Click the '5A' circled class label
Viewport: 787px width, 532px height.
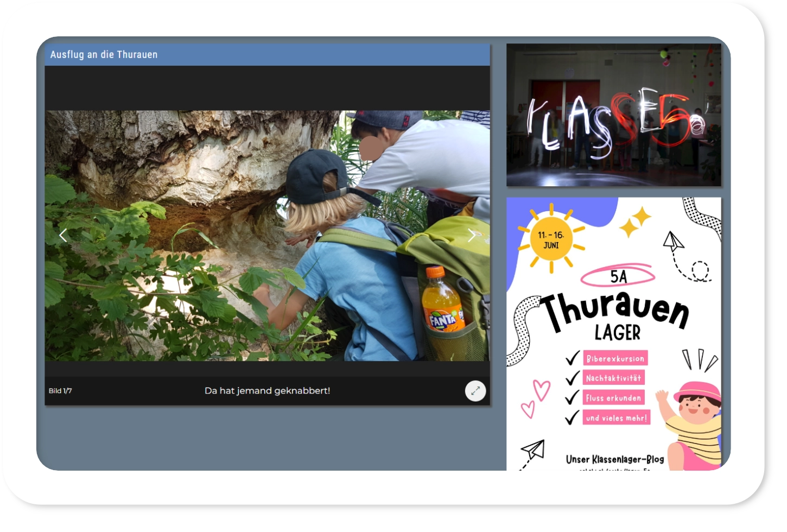[618, 276]
